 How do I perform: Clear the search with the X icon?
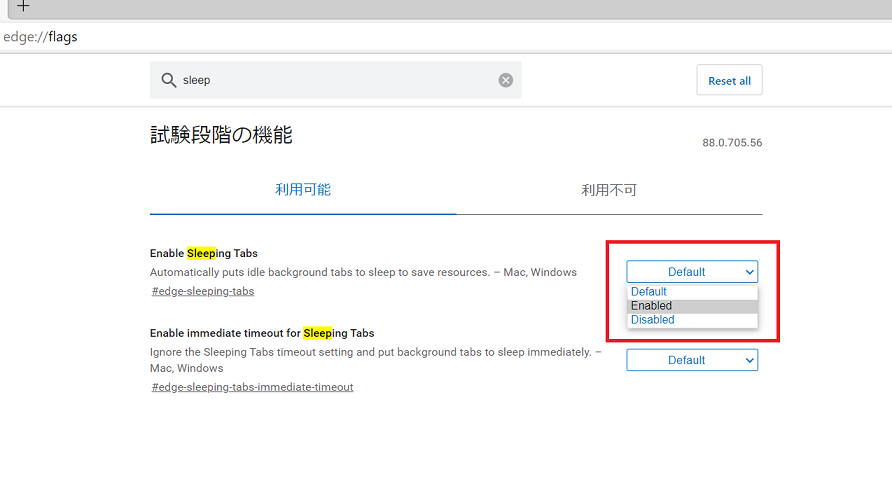click(506, 80)
